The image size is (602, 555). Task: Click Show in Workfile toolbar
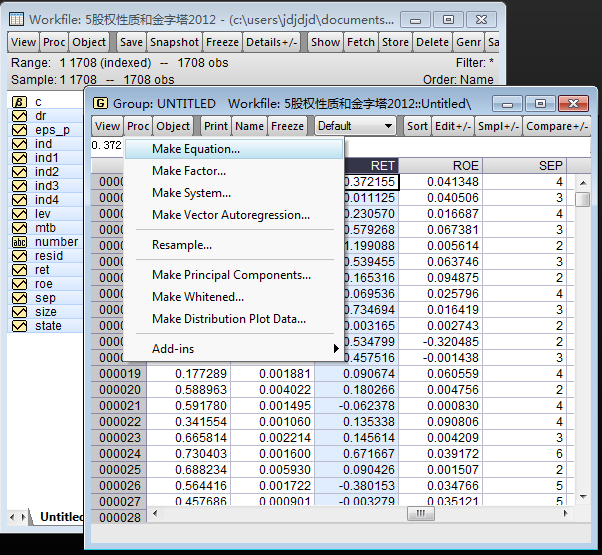click(325, 42)
